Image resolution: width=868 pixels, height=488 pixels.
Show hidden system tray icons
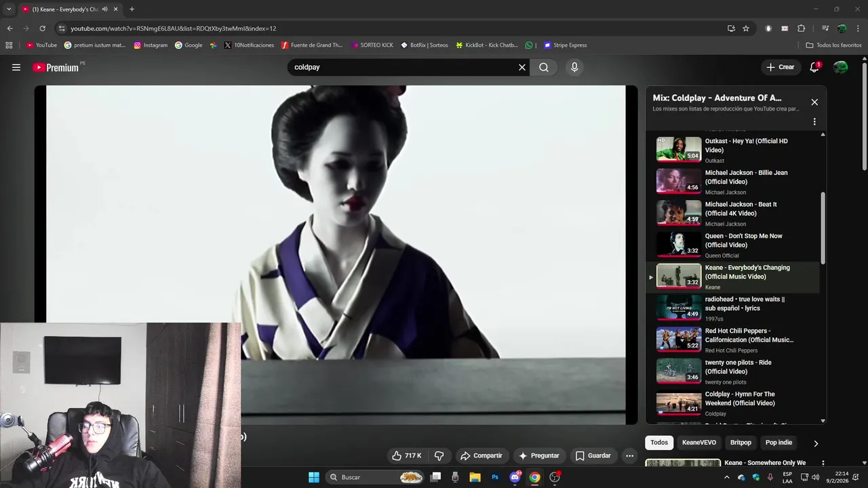[727, 477]
